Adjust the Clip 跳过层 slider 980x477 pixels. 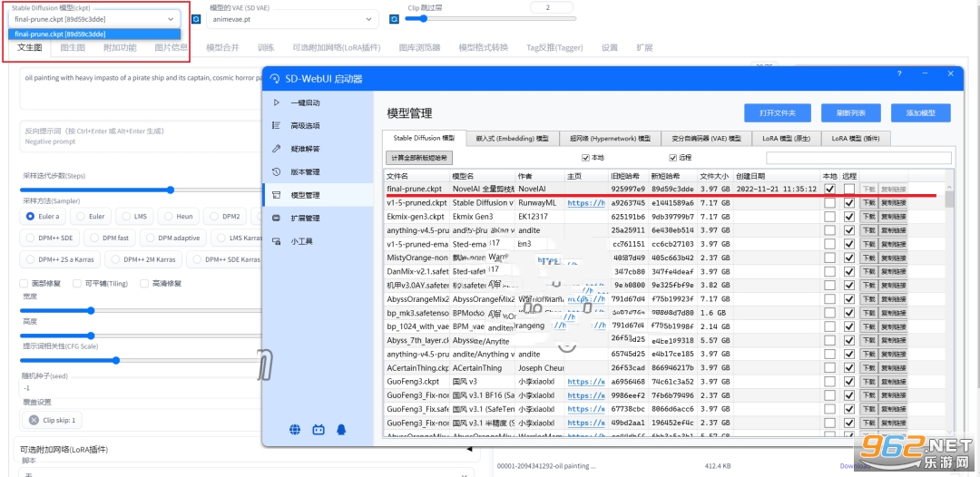point(491,18)
